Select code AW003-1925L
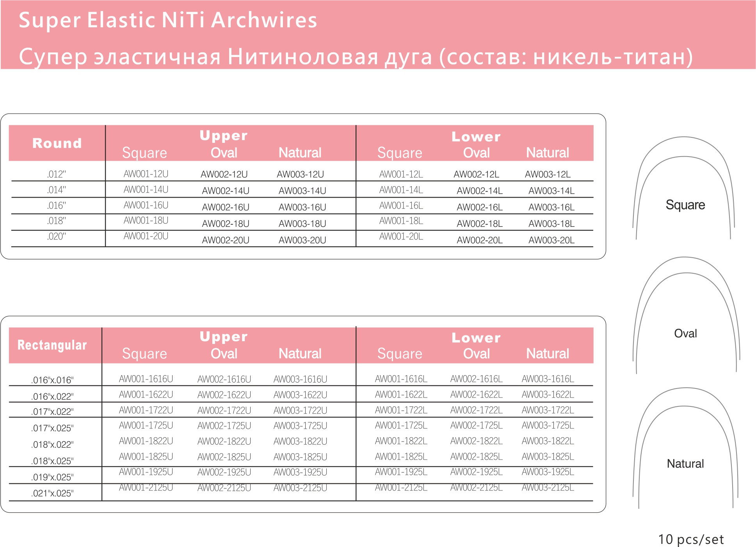The image size is (756, 547). click(548, 472)
